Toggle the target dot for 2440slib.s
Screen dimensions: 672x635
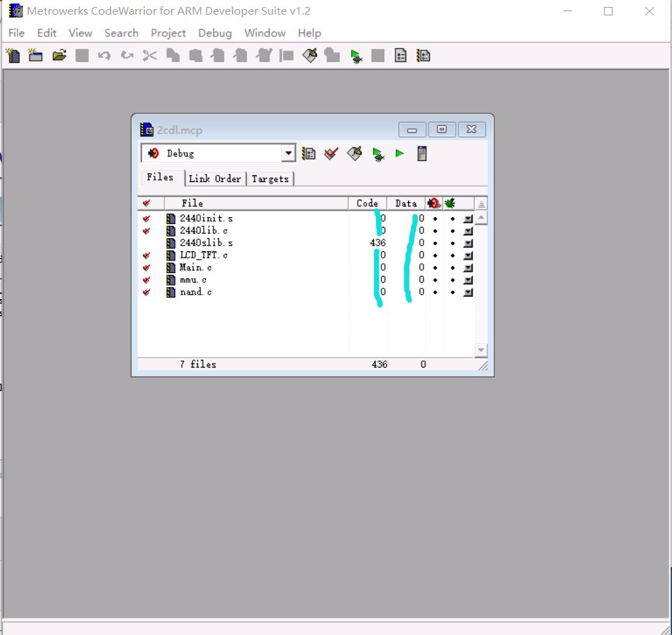point(435,244)
